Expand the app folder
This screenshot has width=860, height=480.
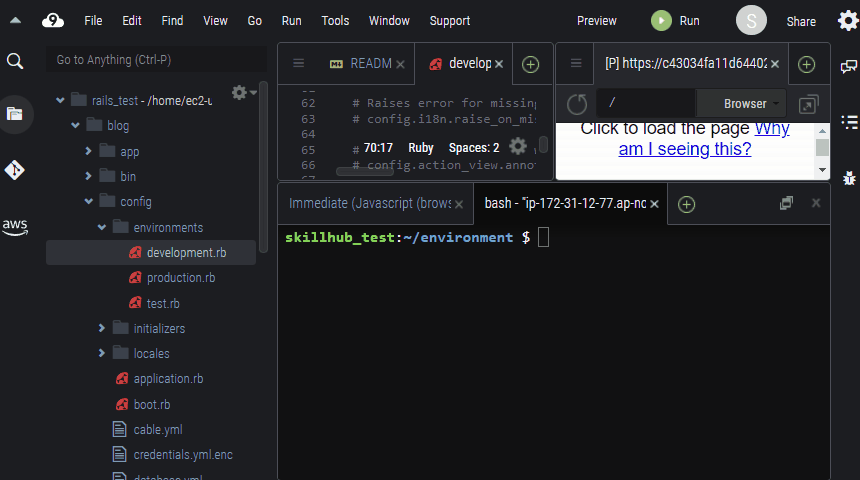(88, 151)
